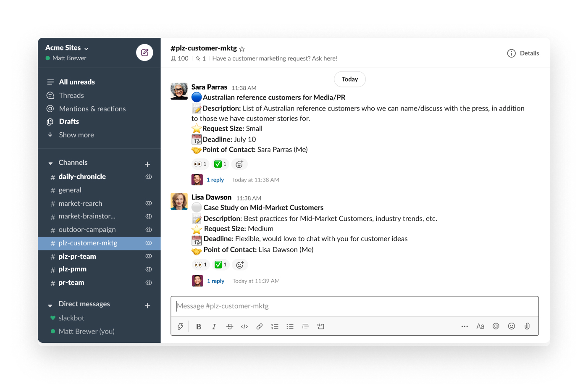This screenshot has height=384, width=588.
Task: Mention someone with the @ icon
Action: pyautogui.click(x=496, y=326)
